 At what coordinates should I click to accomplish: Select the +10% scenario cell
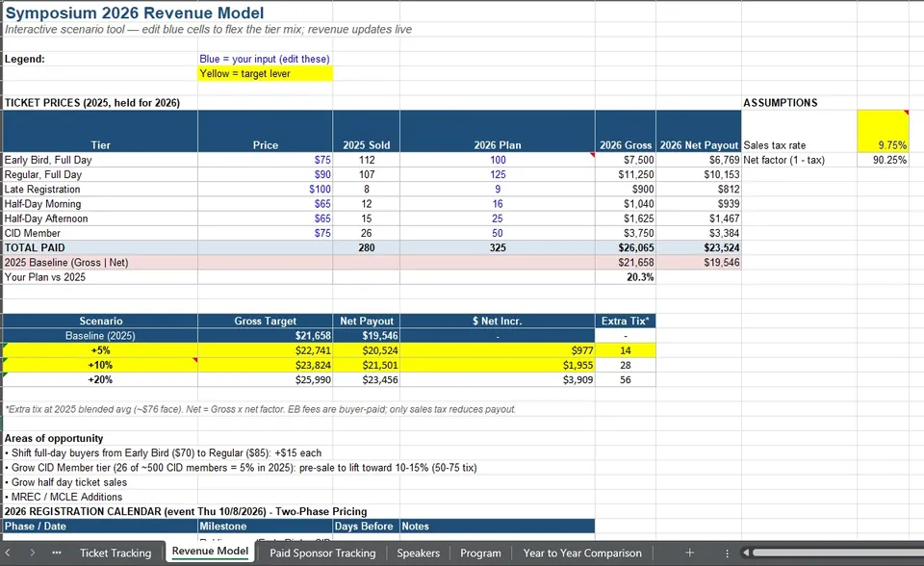(x=100, y=365)
